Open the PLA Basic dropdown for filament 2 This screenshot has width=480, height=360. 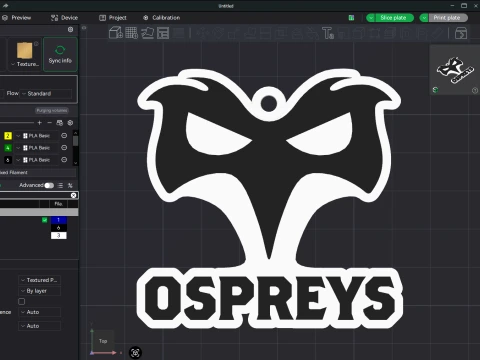[x=36, y=136]
